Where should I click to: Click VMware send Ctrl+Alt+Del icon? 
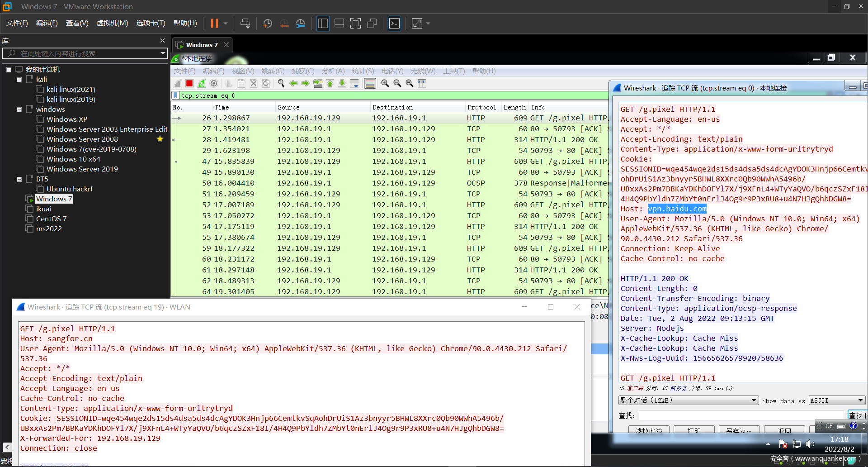(245, 24)
